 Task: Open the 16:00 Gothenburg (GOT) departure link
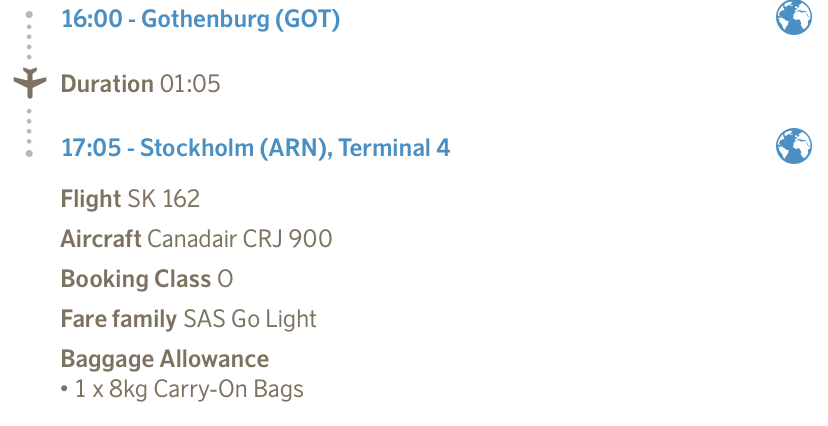200,19
